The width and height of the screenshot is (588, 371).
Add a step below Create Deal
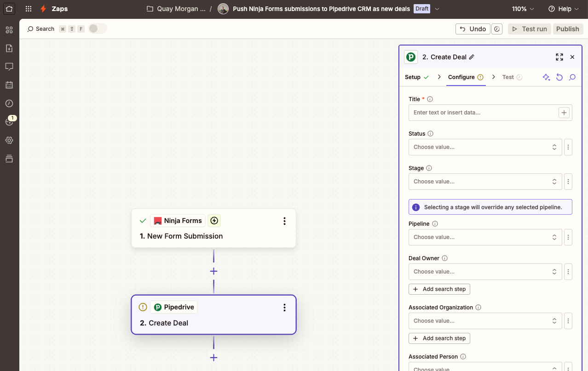[213, 358]
